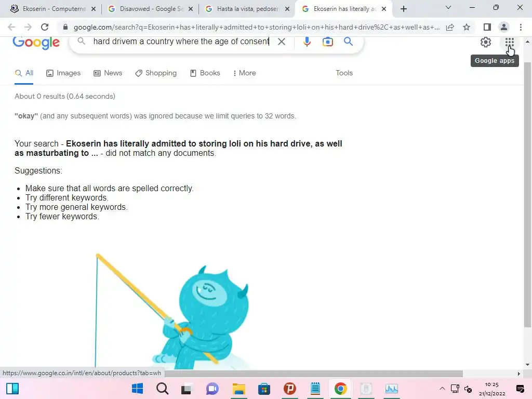Close the Ekoserin - Computerne tab

click(x=94, y=9)
